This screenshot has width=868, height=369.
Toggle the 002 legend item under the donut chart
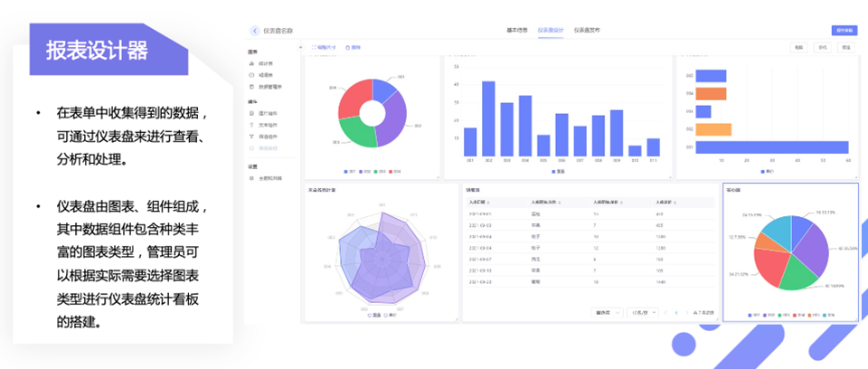click(364, 172)
